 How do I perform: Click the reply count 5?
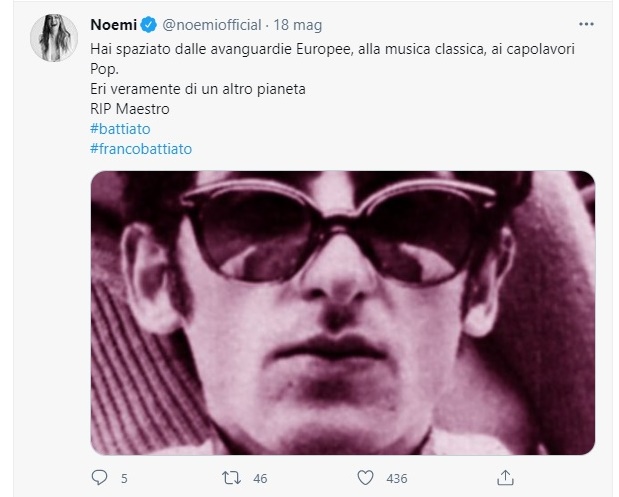point(124,478)
